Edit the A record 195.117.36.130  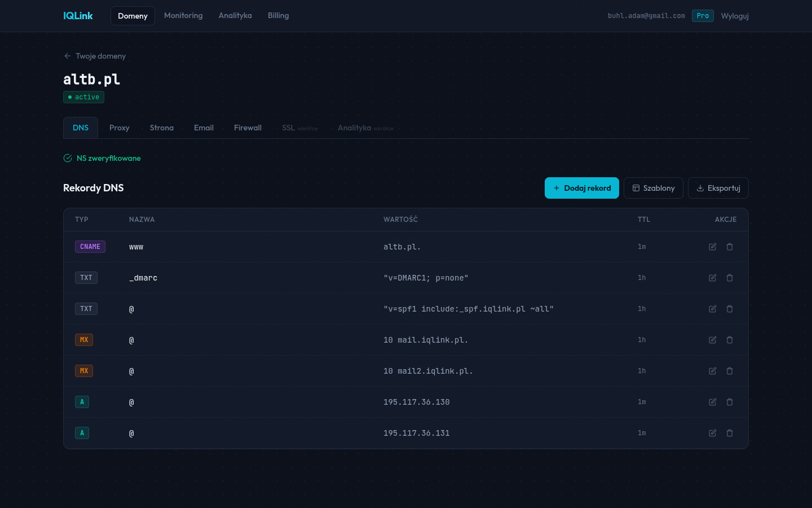tap(712, 402)
